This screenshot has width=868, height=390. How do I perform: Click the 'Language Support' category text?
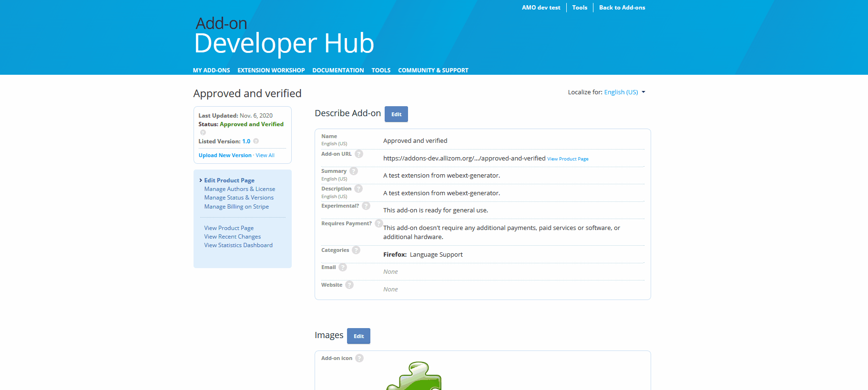pos(436,255)
